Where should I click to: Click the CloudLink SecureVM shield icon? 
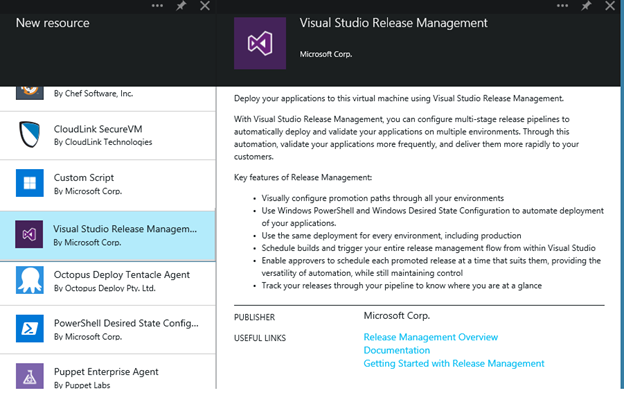click(30, 134)
